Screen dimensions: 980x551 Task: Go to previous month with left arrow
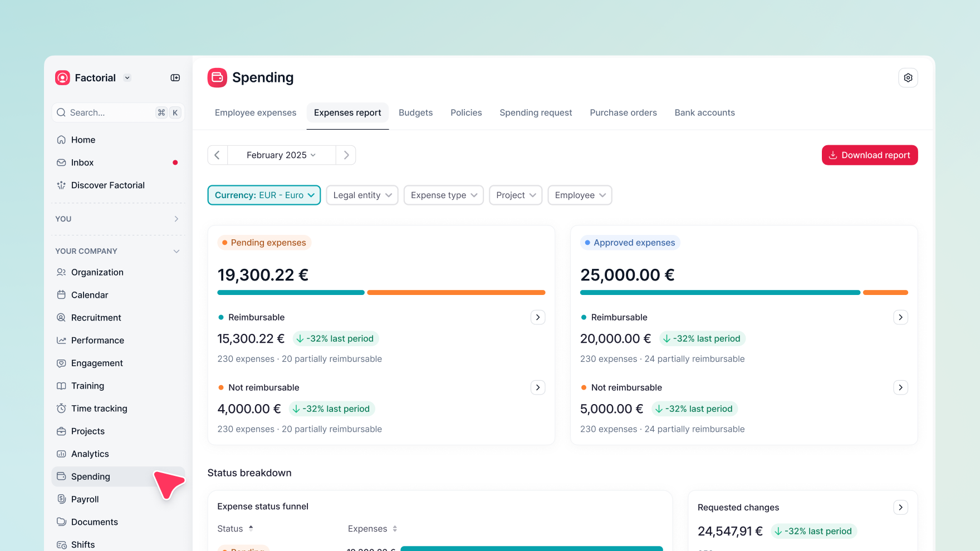(x=217, y=155)
